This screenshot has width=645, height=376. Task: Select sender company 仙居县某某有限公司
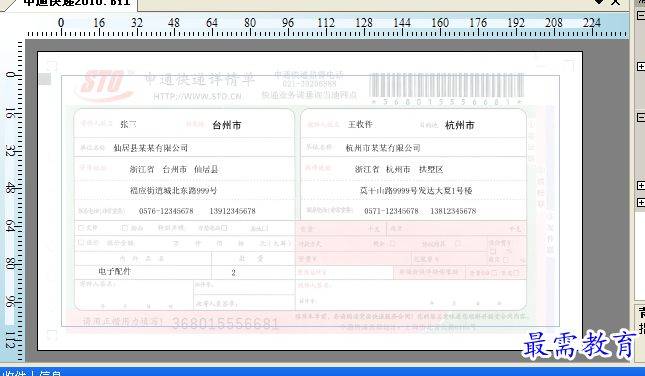pos(151,148)
